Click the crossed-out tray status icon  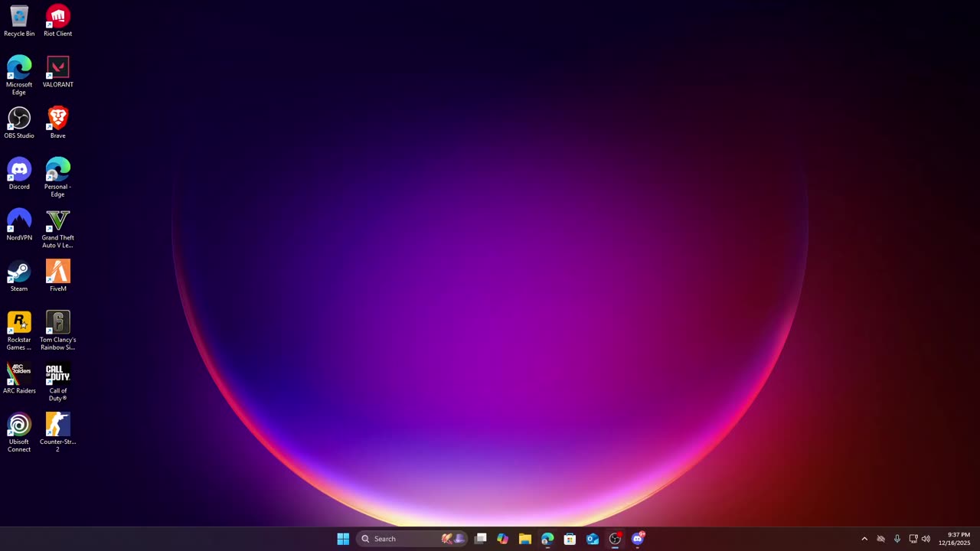880,539
